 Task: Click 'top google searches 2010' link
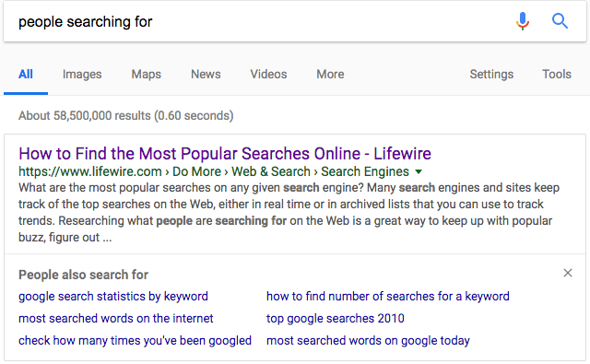[336, 319]
